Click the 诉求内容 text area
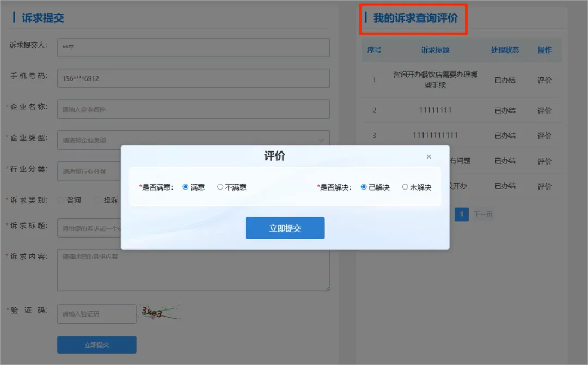The height and width of the screenshot is (365, 588). click(x=193, y=270)
